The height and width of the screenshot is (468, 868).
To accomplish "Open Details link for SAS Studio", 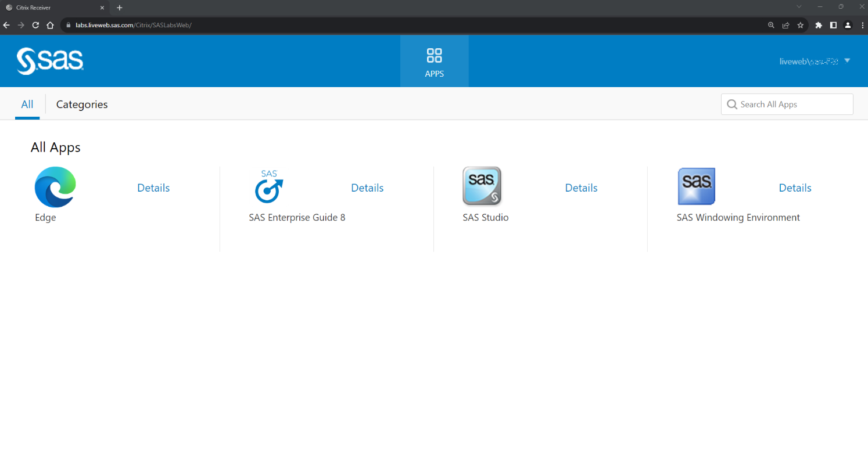I will click(x=581, y=188).
